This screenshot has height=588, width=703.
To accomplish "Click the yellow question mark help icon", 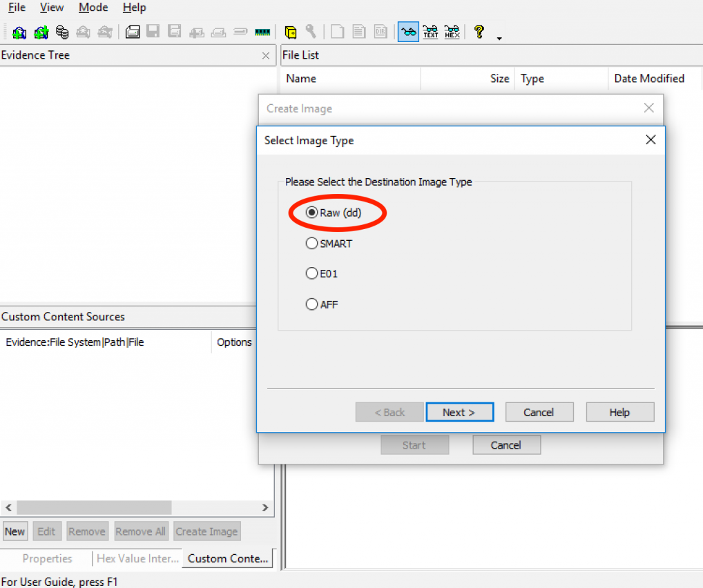I will coord(479,32).
